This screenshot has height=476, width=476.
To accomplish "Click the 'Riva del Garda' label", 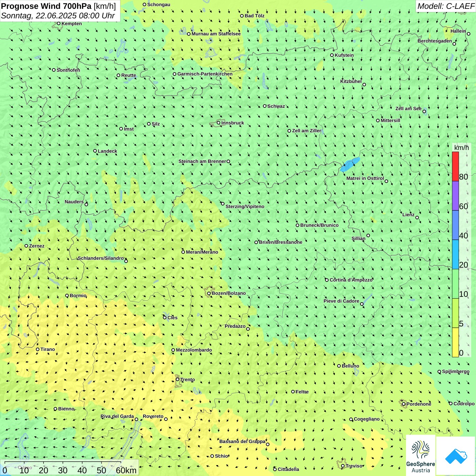I will tap(117, 416).
